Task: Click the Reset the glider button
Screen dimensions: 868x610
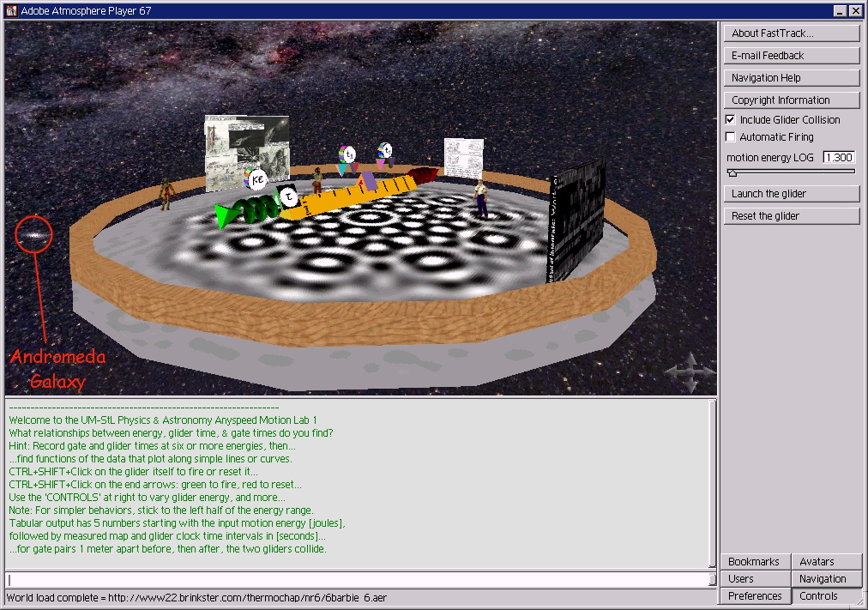Action: (x=791, y=216)
